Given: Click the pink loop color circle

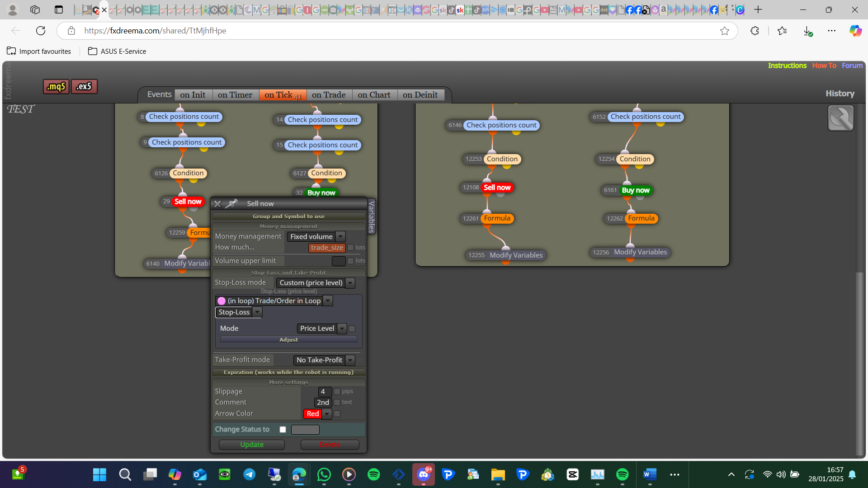Looking at the screenshot, I should click(222, 301).
